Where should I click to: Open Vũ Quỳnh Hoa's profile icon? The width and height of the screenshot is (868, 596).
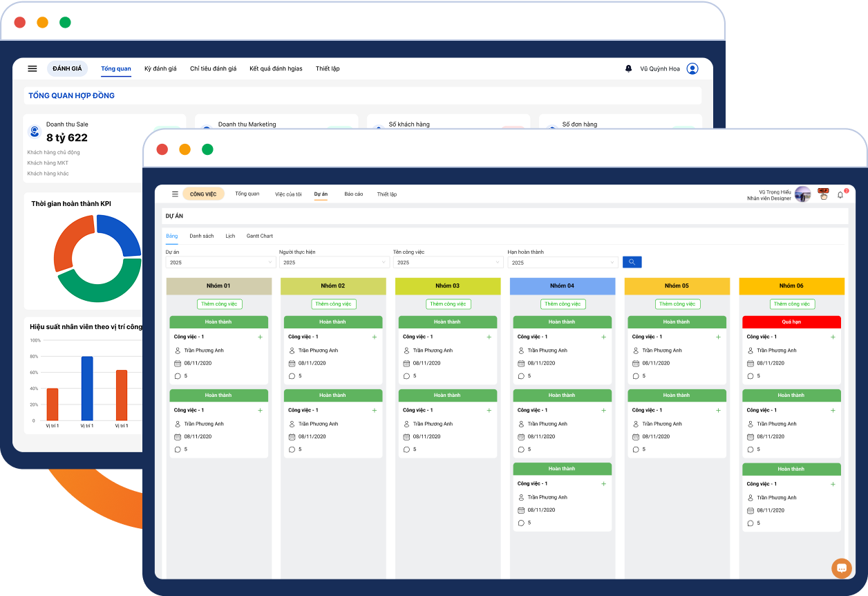[692, 68]
